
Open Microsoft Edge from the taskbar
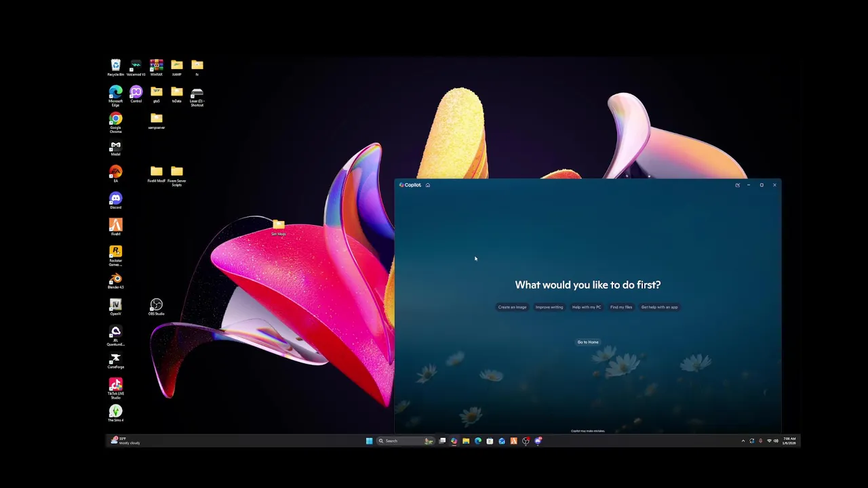click(x=478, y=441)
